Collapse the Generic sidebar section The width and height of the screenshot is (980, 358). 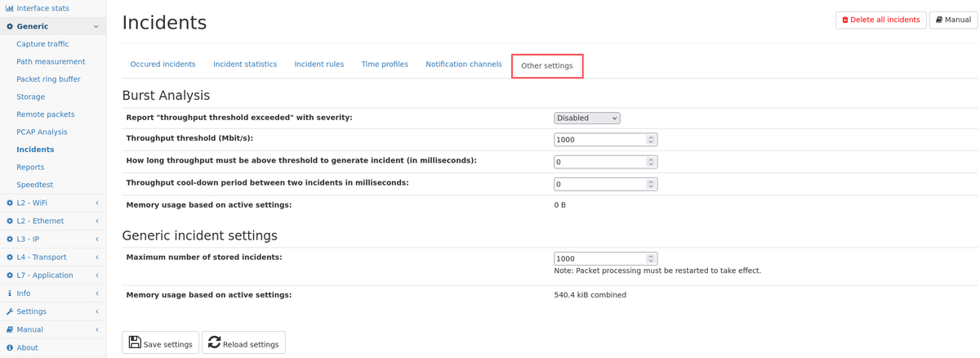96,26
